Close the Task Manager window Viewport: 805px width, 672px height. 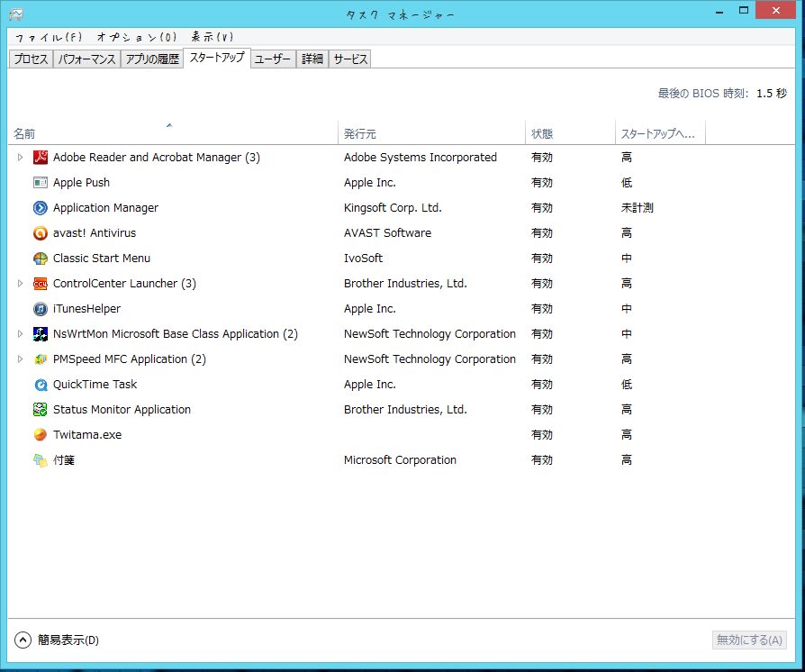click(x=776, y=10)
